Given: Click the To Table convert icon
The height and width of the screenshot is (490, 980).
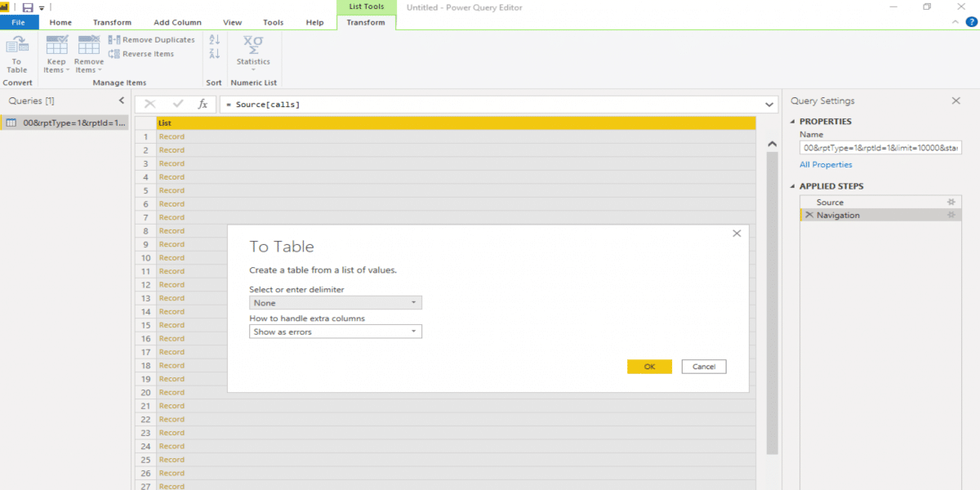Looking at the screenshot, I should click(16, 54).
